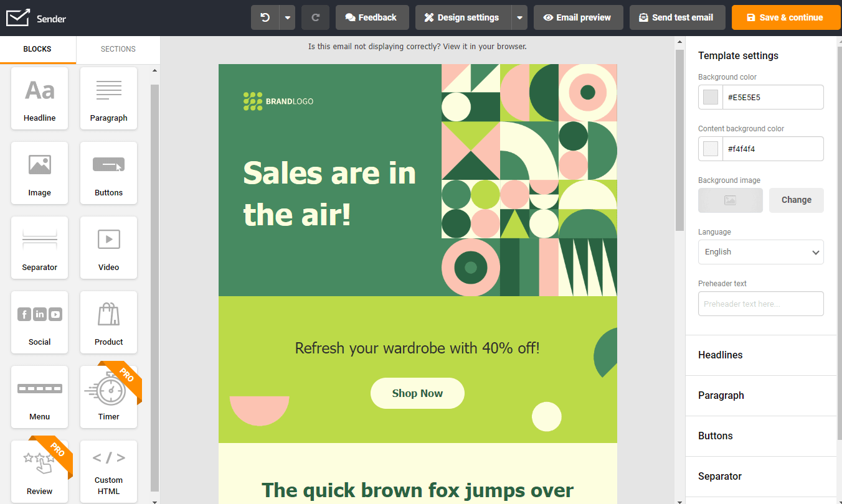Select the Menu block
Viewport: 842px width, 504px height.
(39, 397)
